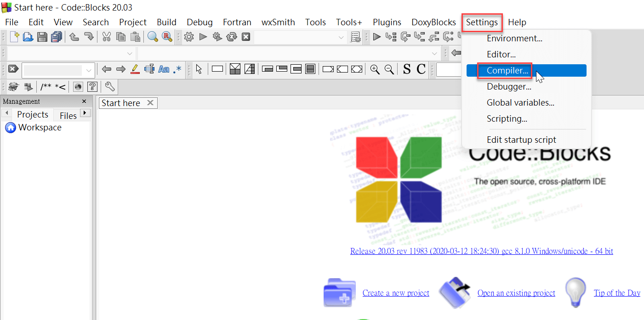Save all files icon
The height and width of the screenshot is (320, 644).
tap(57, 37)
